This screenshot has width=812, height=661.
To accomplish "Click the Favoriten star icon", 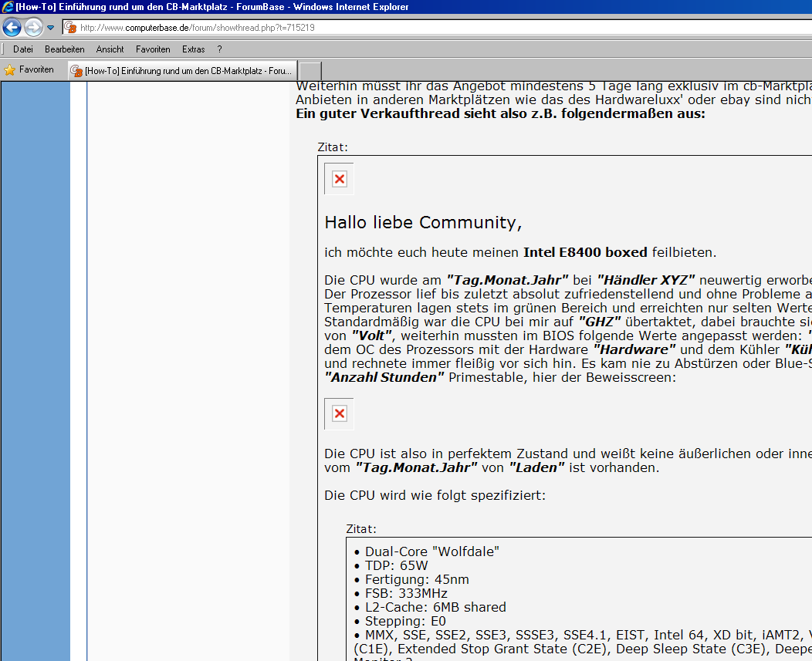I will click(9, 70).
